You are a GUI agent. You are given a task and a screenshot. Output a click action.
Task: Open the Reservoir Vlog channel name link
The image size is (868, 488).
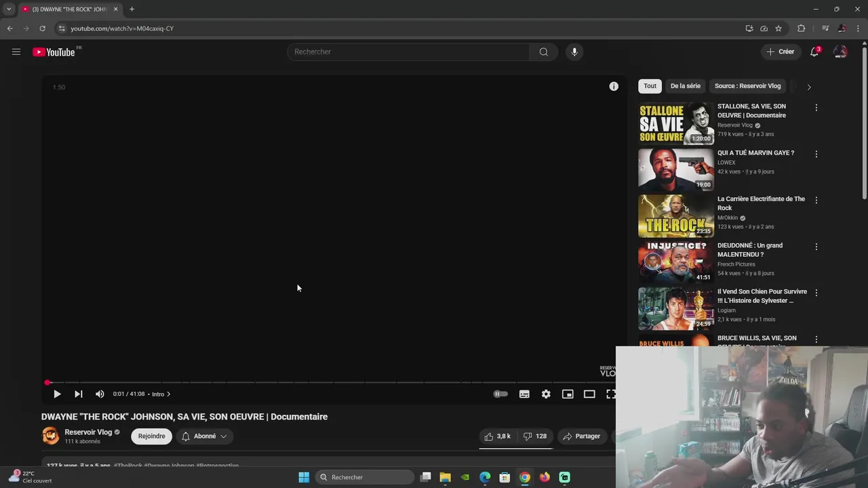(x=88, y=432)
